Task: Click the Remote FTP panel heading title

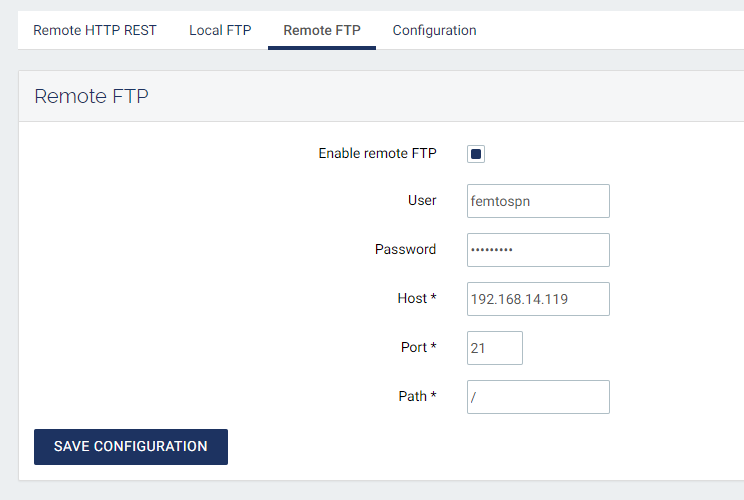Action: click(92, 96)
